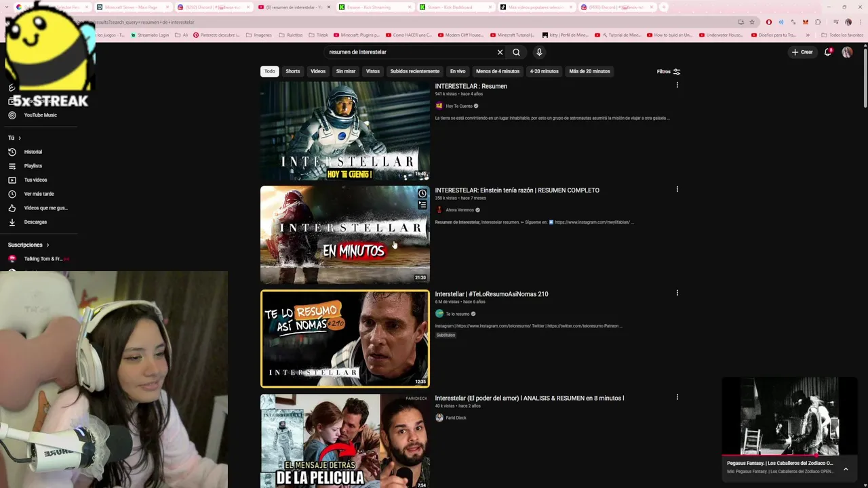Image resolution: width=868 pixels, height=488 pixels.
Task: Select the 4-20 minutos chip
Action: pyautogui.click(x=545, y=71)
